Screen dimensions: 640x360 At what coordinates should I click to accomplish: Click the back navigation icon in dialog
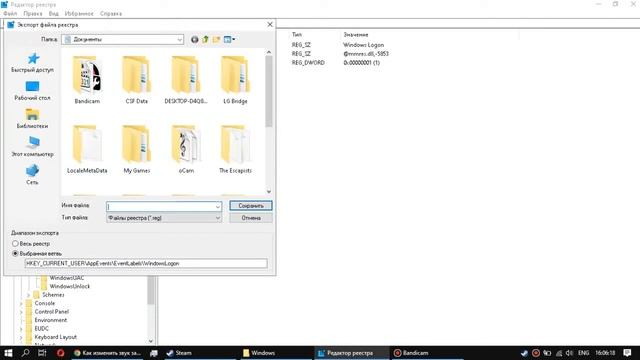[x=195, y=40]
